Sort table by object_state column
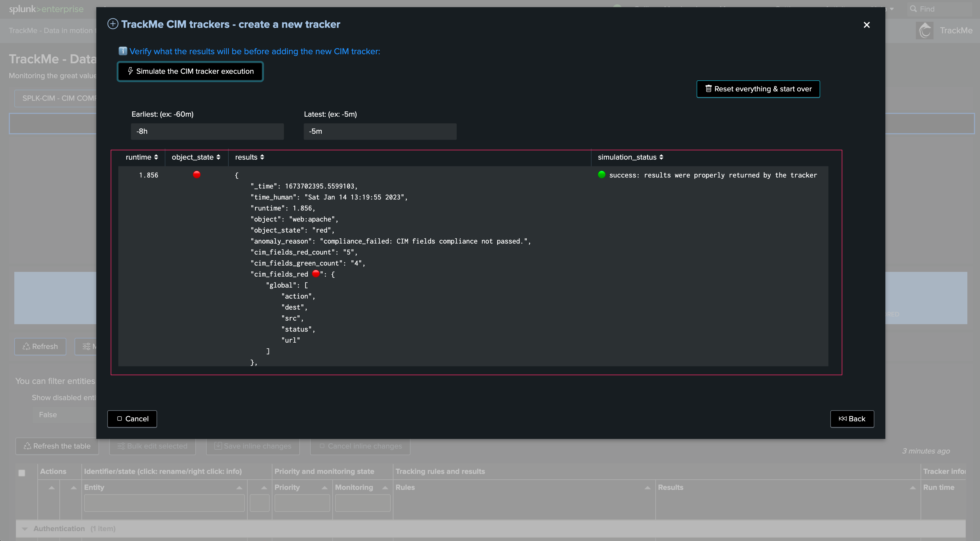The image size is (980, 541). pos(196,157)
